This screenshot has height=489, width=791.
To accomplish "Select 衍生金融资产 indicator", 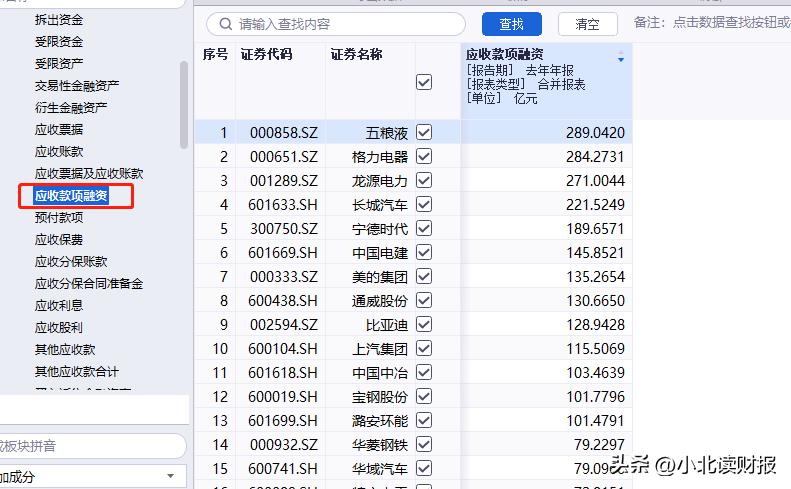I will (71, 107).
